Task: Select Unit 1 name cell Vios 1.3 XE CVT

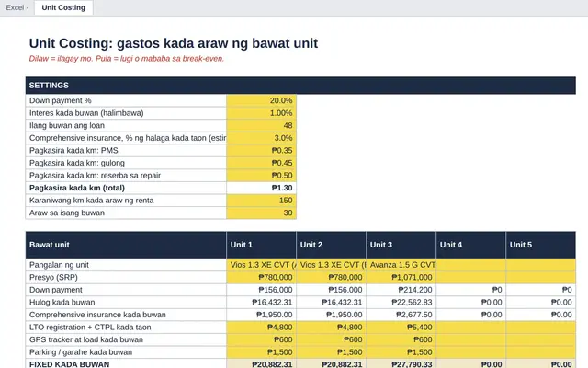Action: 261,265
